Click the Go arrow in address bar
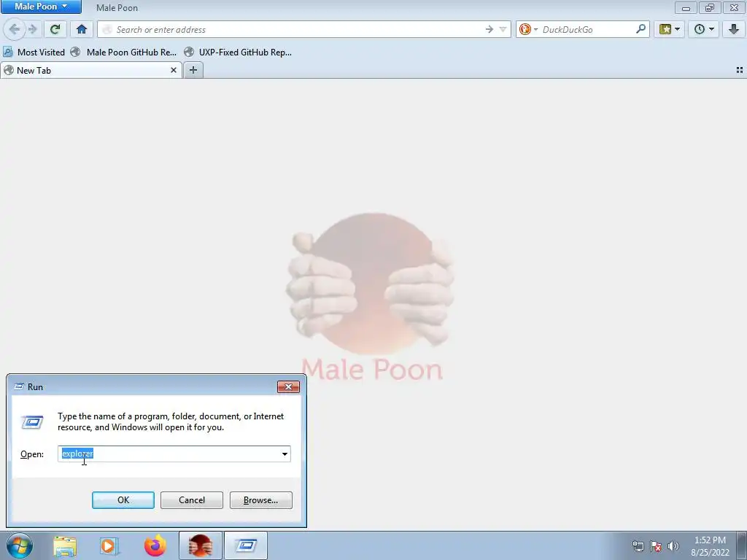Screen dimensions: 747x560 (x=489, y=29)
